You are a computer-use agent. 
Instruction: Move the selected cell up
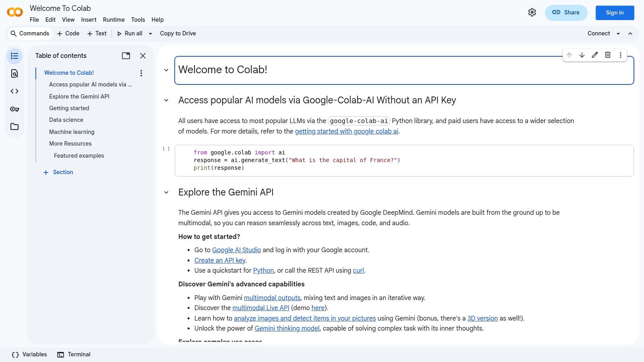point(569,55)
